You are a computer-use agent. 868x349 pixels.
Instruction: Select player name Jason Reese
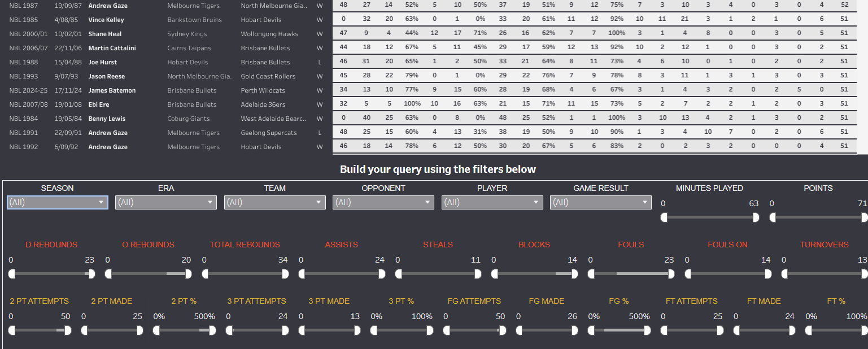pos(107,76)
